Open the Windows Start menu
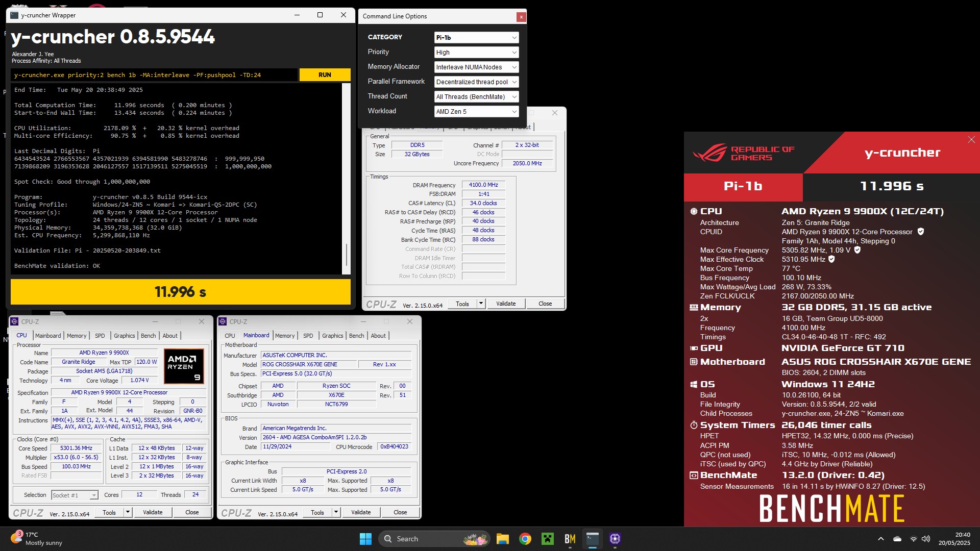This screenshot has height=551, width=980. 365,539
